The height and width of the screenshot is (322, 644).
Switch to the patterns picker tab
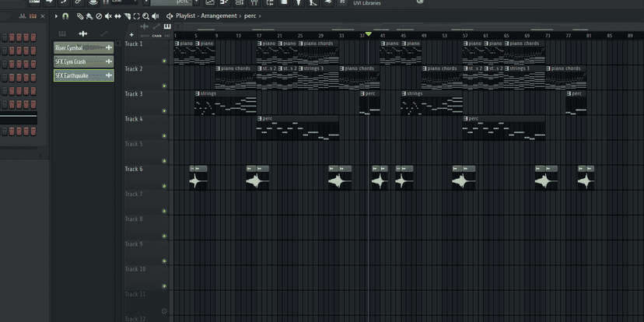62,33
